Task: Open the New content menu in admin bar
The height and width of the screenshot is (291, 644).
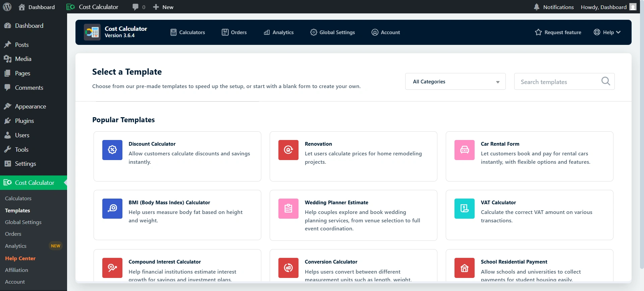Action: click(163, 7)
